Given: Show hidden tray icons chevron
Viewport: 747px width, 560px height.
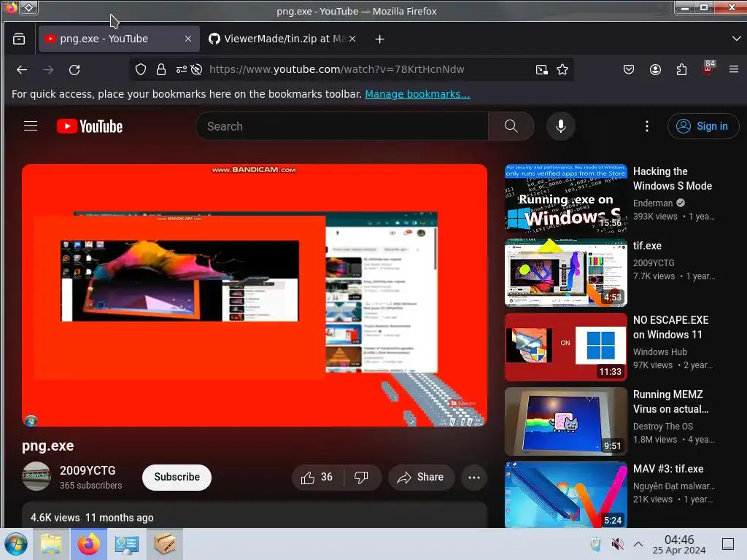Looking at the screenshot, I should coord(638,544).
